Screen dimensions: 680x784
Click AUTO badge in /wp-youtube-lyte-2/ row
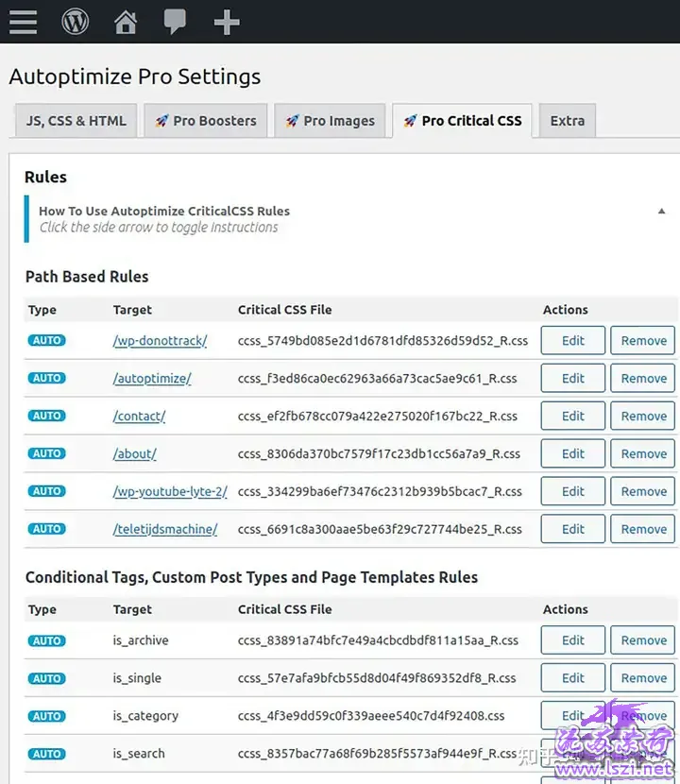point(46,491)
